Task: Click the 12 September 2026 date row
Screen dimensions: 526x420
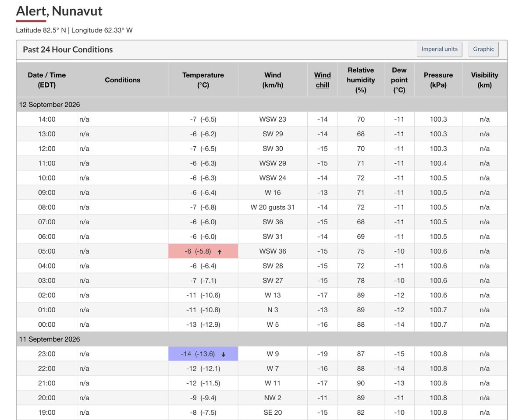Action: coord(262,105)
